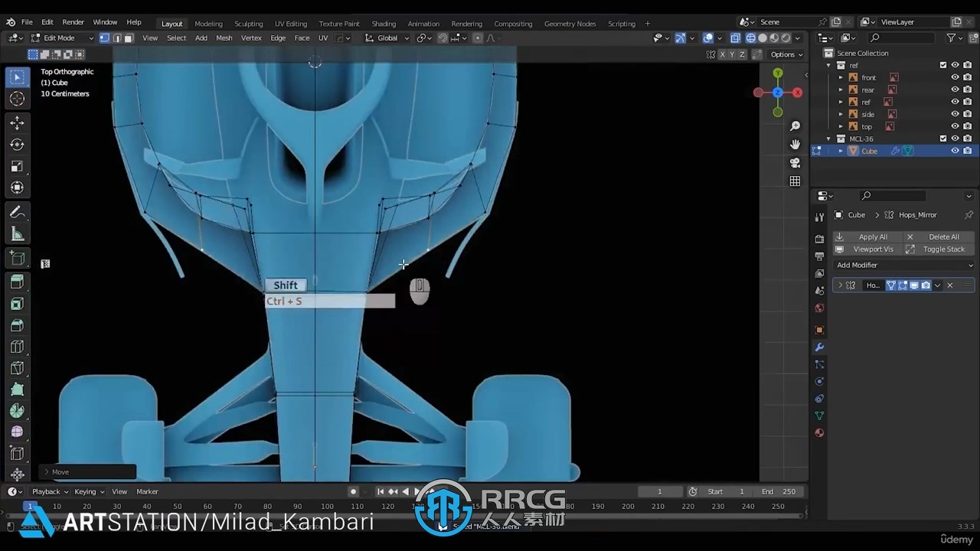Image resolution: width=980 pixels, height=551 pixels.
Task: Switch to the UV Editing workspace tab
Action: 290,23
